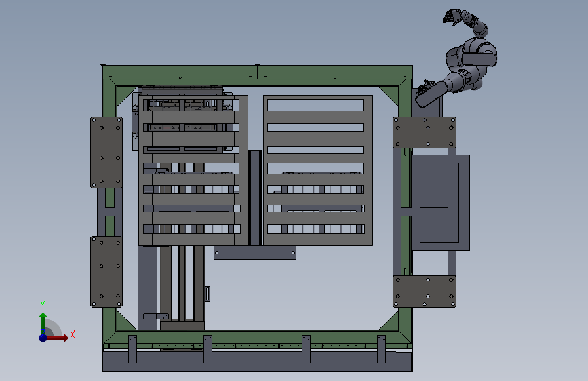Select the robot arm at the top right corner
588x381 pixels.
tap(457, 58)
